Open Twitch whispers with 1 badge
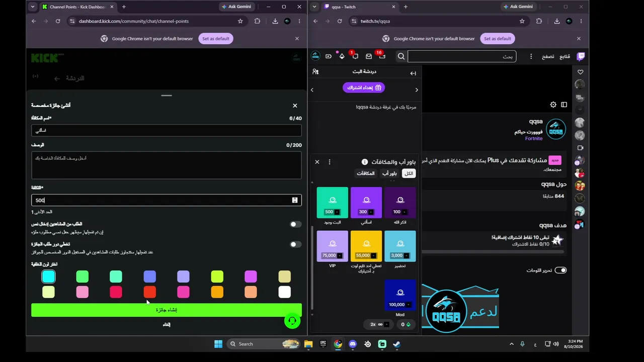This screenshot has height=362, width=644. pos(355,56)
